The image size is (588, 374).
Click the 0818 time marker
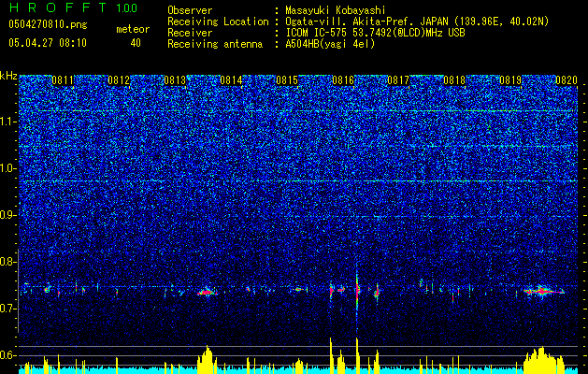point(454,80)
